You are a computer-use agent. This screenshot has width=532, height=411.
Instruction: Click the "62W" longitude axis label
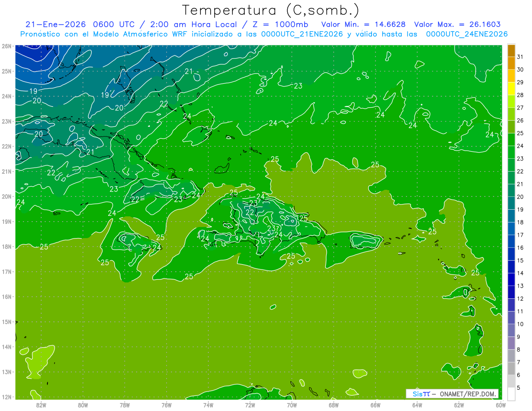(x=459, y=405)
